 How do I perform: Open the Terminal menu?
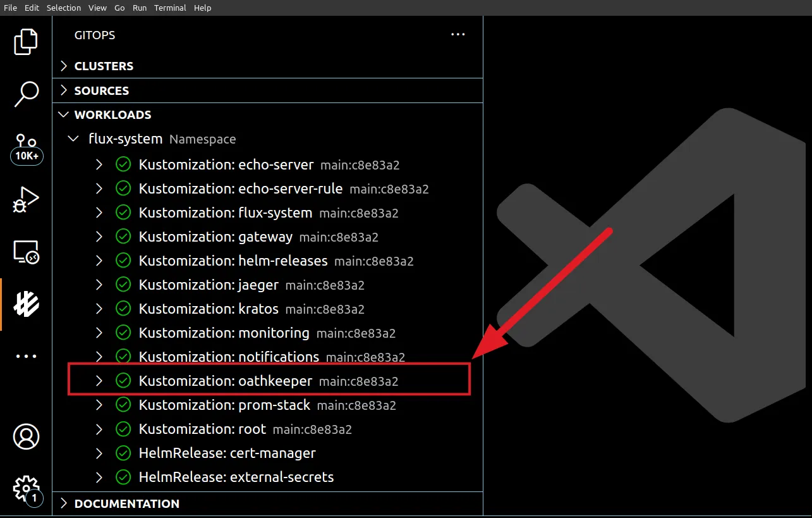click(x=170, y=8)
